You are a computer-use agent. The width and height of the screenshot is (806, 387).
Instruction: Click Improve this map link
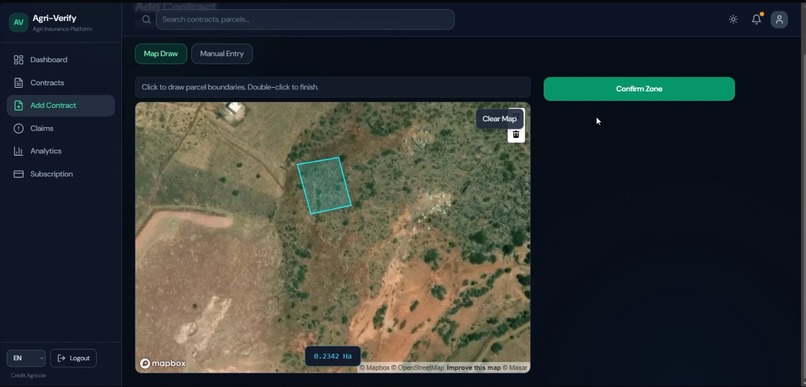[x=473, y=367]
